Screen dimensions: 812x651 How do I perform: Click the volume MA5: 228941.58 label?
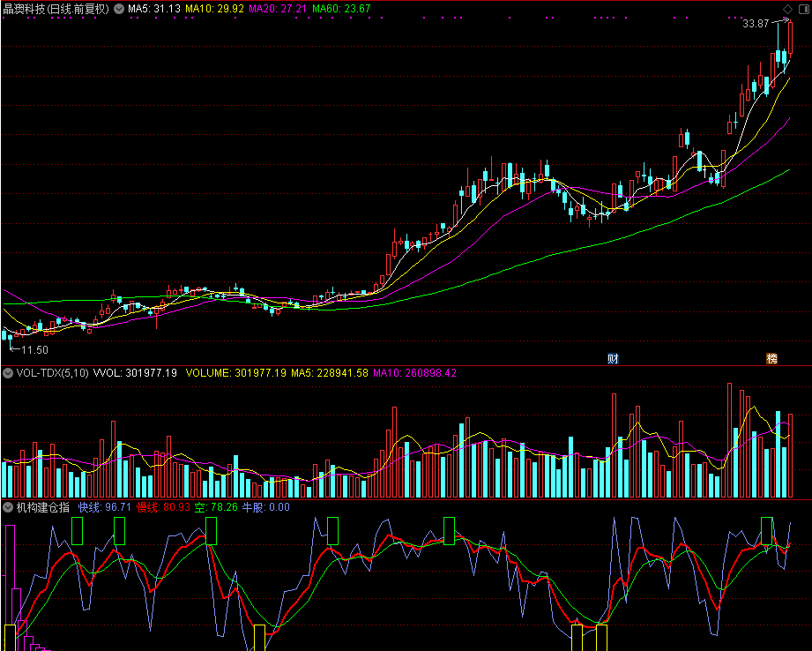coord(330,373)
